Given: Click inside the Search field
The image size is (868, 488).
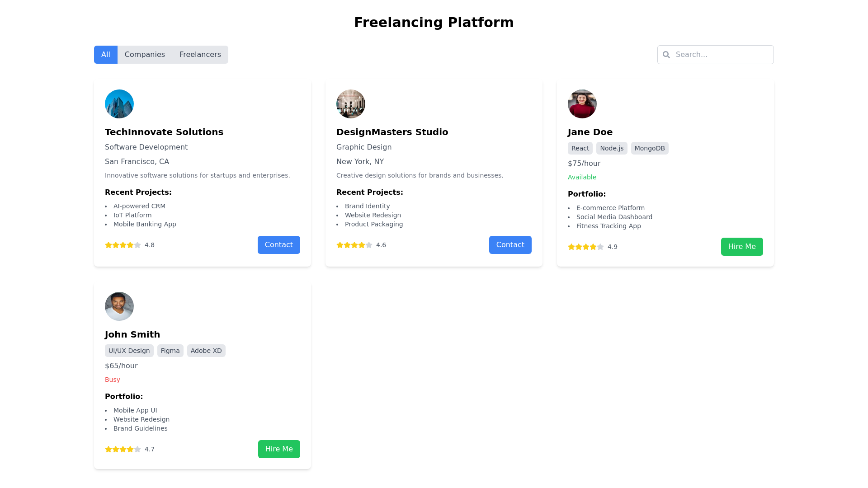Looking at the screenshot, I should coord(719,54).
